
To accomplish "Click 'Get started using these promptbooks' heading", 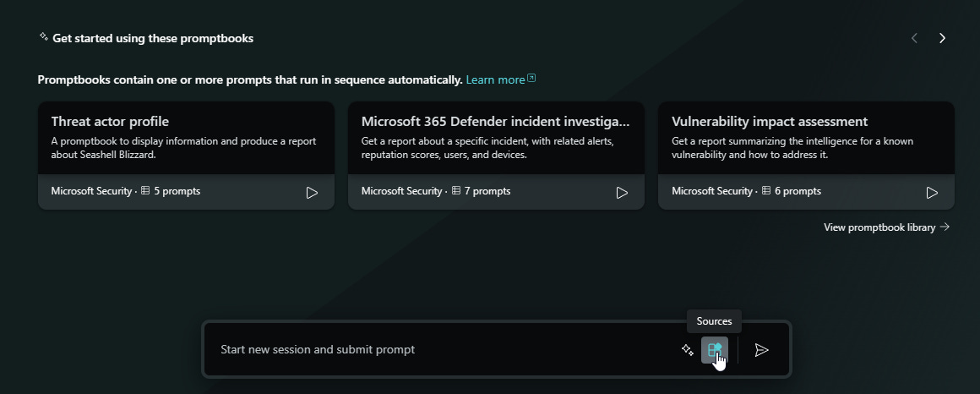I will (153, 38).
